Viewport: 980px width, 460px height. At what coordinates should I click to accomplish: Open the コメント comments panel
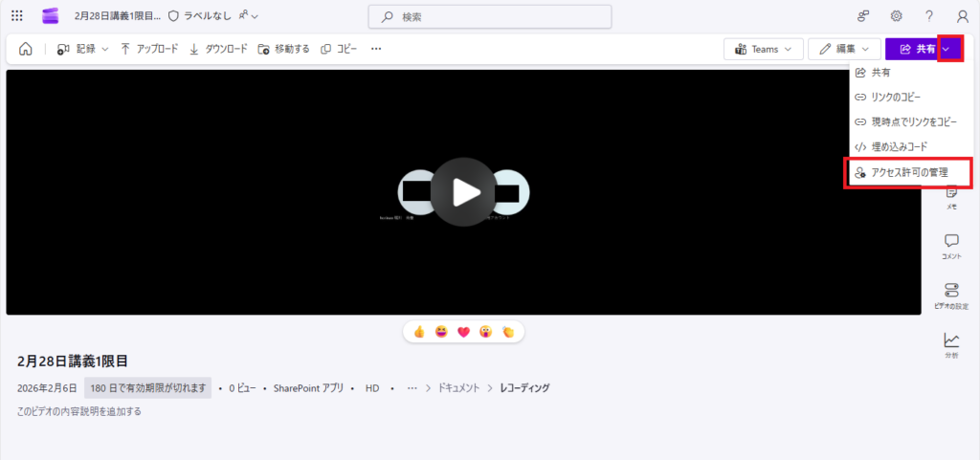951,246
